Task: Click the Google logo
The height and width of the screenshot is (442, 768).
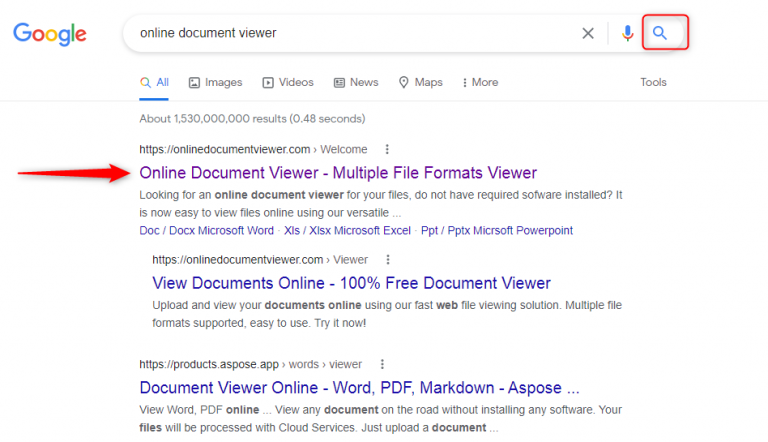Action: (49, 33)
